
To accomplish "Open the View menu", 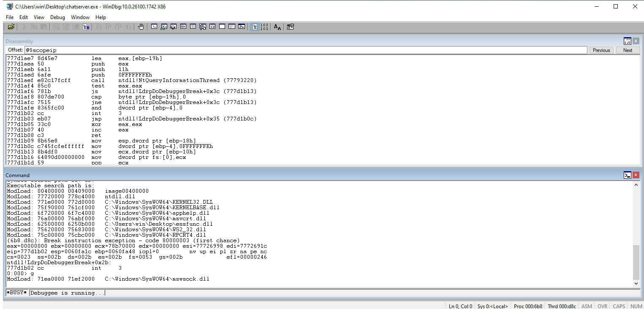I will [x=39, y=17].
